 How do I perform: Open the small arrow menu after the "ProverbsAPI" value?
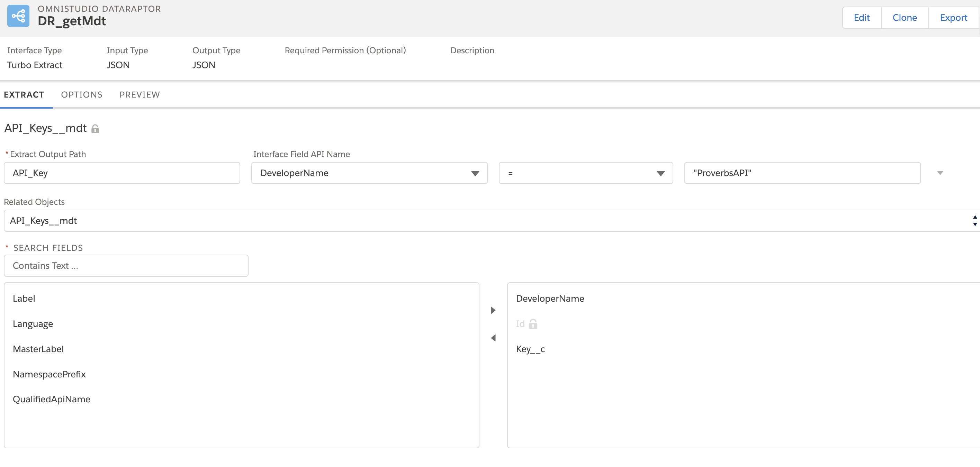click(x=940, y=173)
